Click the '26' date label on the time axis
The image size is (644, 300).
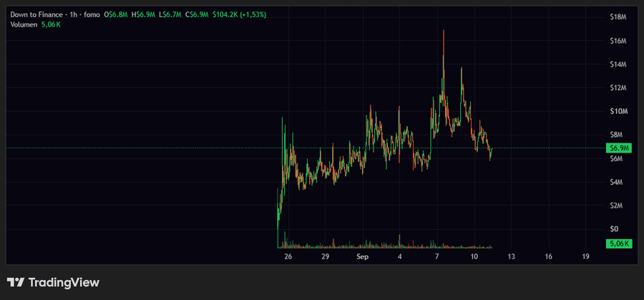[288, 257]
